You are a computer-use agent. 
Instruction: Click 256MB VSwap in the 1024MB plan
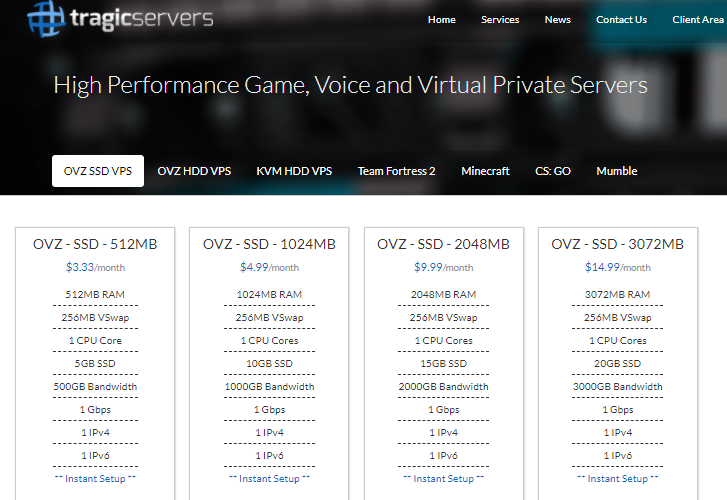(269, 318)
